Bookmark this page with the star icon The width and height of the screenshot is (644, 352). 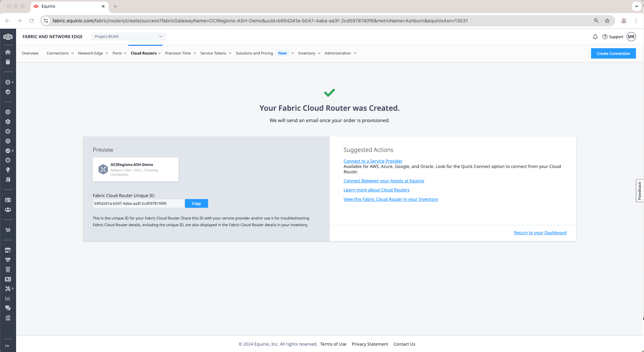click(x=607, y=21)
